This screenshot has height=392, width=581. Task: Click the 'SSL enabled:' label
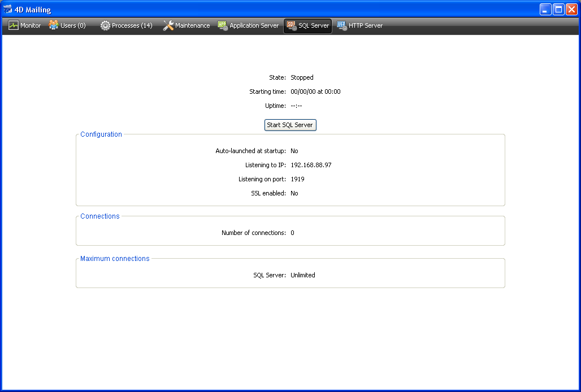(268, 193)
